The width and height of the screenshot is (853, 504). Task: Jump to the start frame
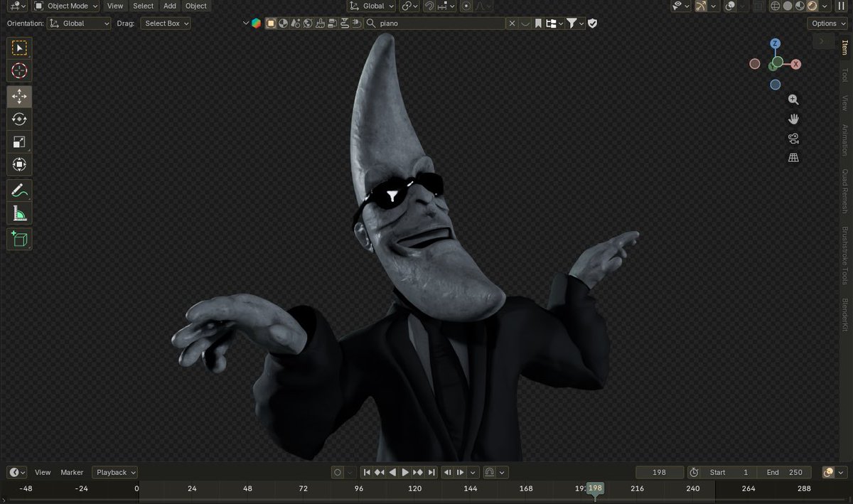point(367,472)
